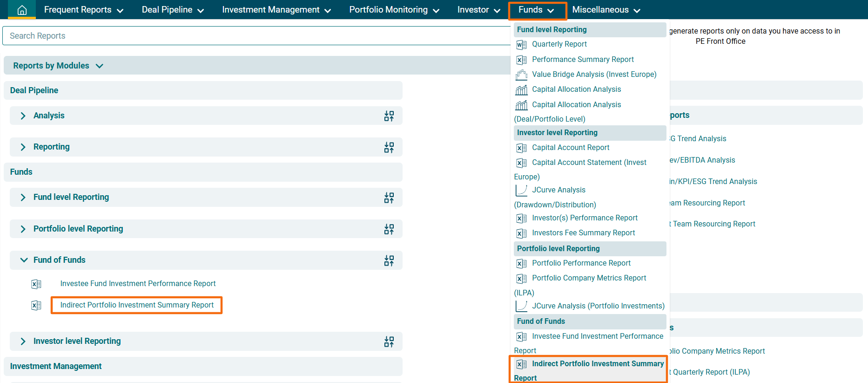Click the Excel icon beside Capital Account Report

(521, 148)
